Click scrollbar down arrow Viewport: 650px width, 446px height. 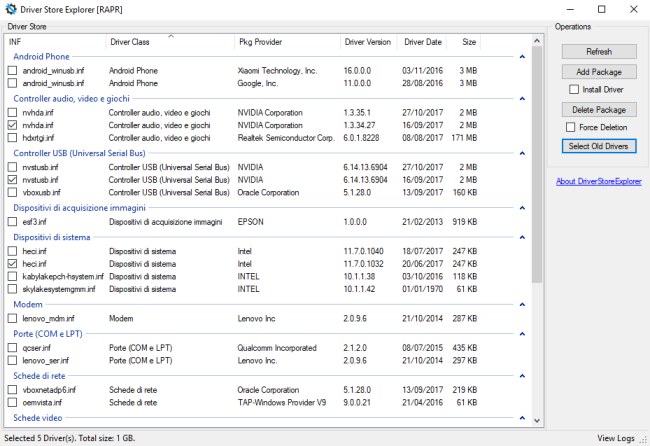click(537, 421)
